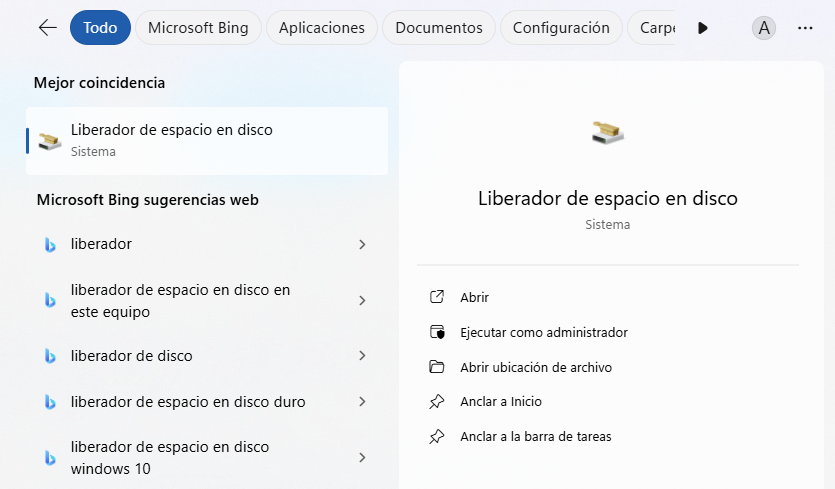Click the folder icon for file location
835x489 pixels.
point(437,367)
